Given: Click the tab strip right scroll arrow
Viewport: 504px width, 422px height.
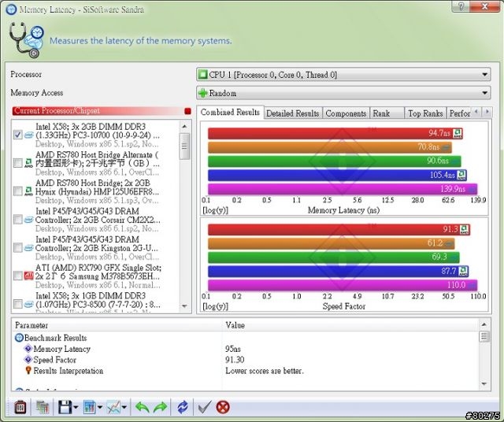Looking at the screenshot, I should [x=487, y=112].
